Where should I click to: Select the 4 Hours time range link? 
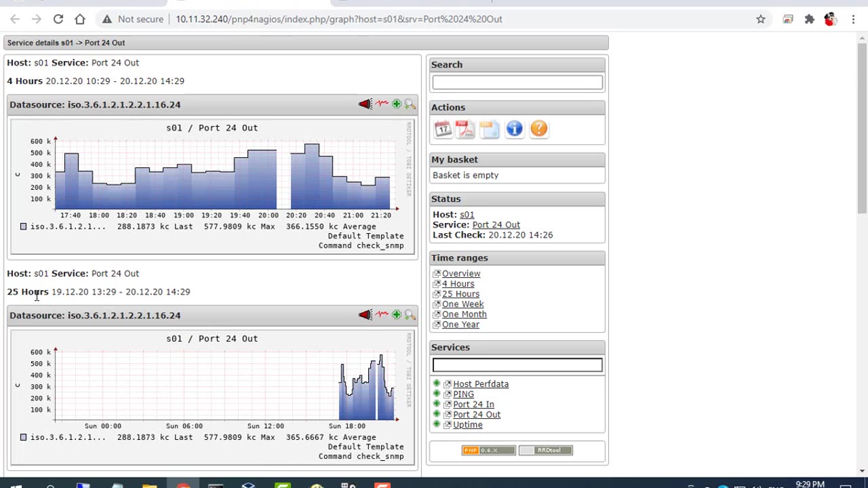point(458,284)
